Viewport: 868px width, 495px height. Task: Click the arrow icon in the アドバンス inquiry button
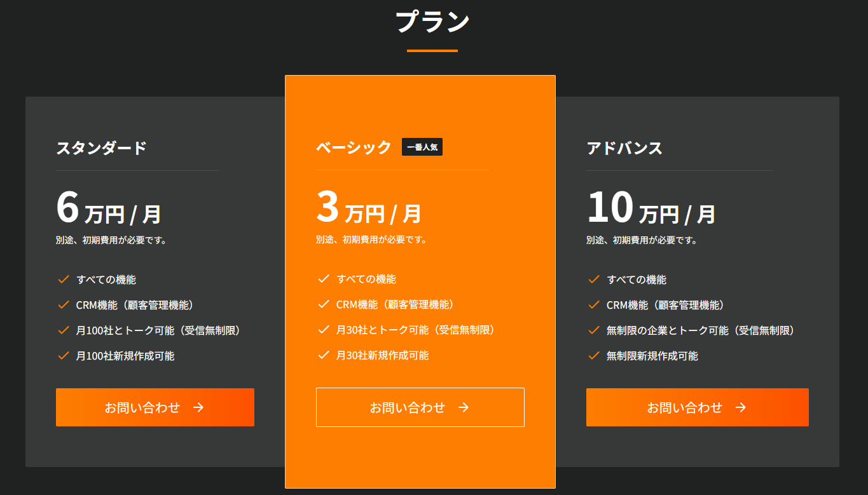(740, 407)
